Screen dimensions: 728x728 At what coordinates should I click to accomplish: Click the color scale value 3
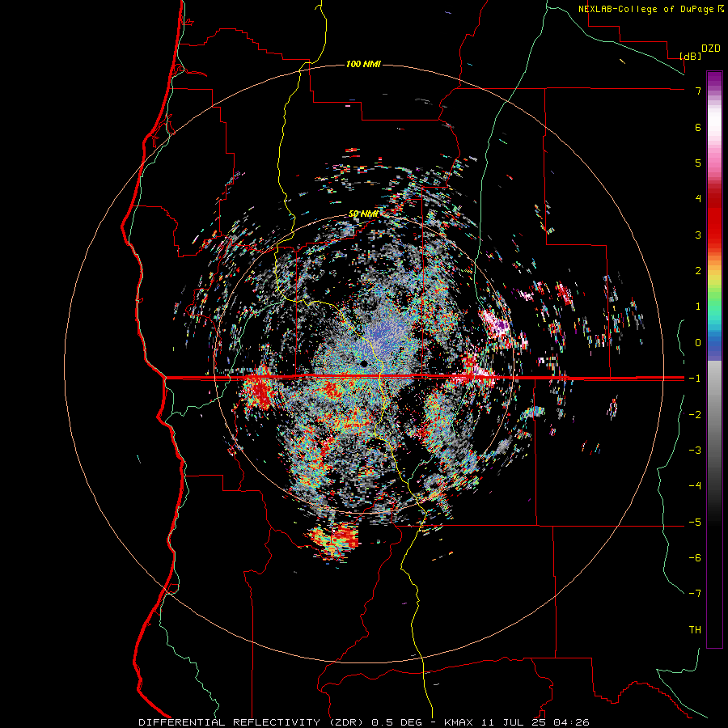tap(698, 235)
